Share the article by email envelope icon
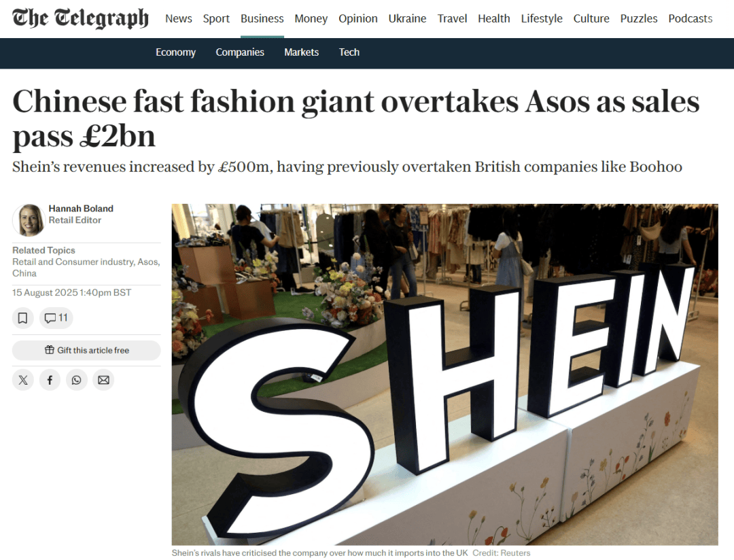 coord(103,380)
